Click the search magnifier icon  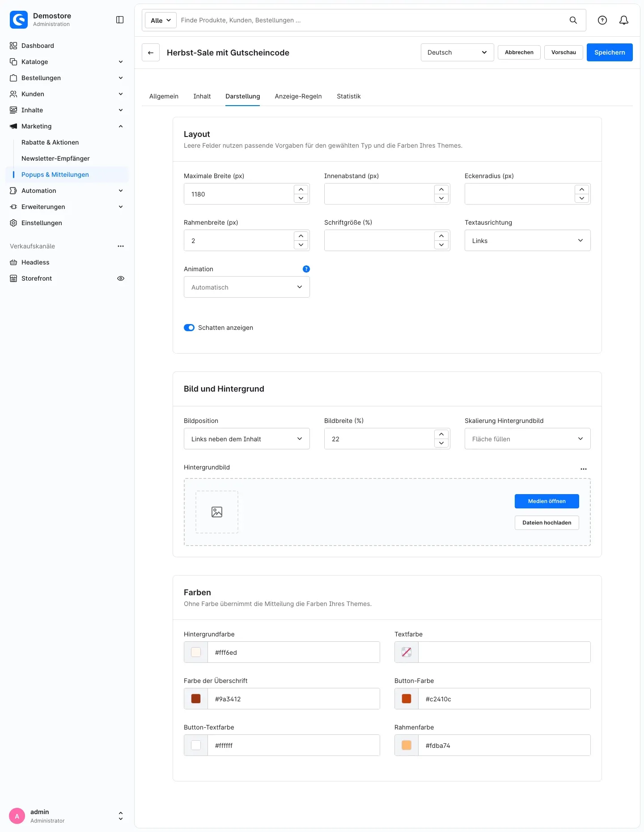573,20
